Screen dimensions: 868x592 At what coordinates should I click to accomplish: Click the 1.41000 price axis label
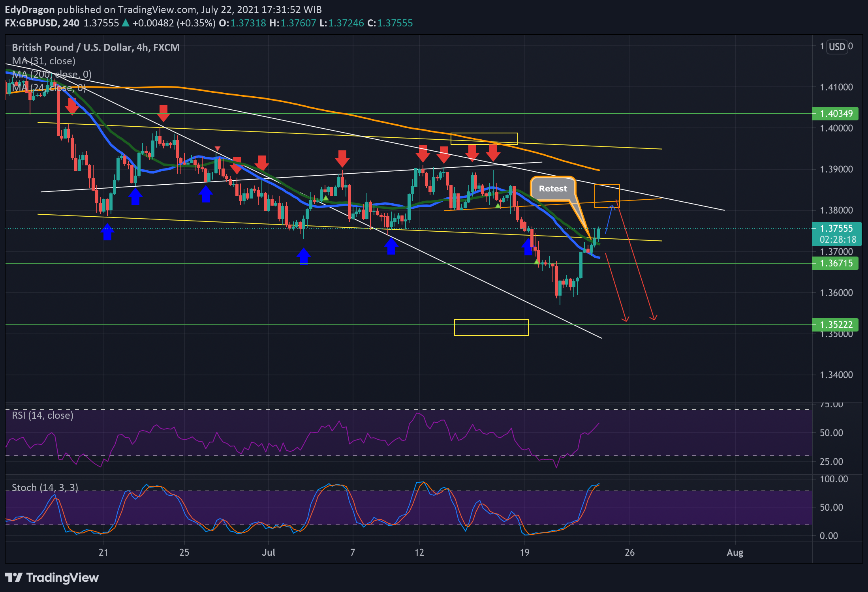click(x=836, y=87)
